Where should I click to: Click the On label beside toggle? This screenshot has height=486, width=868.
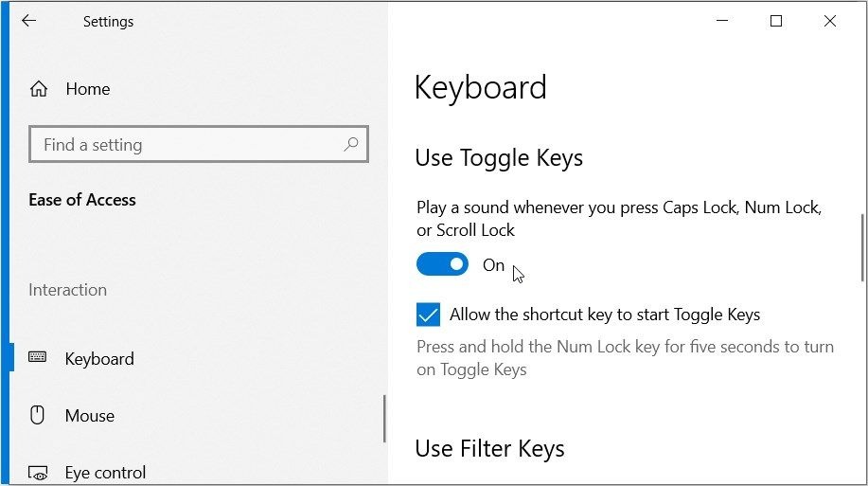(493, 265)
